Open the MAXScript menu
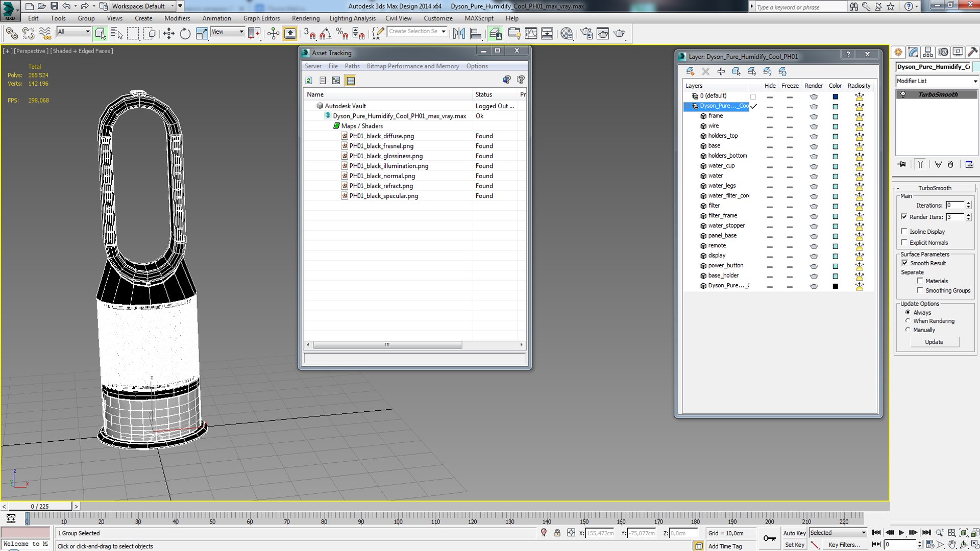The width and height of the screenshot is (980, 551). pos(479,18)
